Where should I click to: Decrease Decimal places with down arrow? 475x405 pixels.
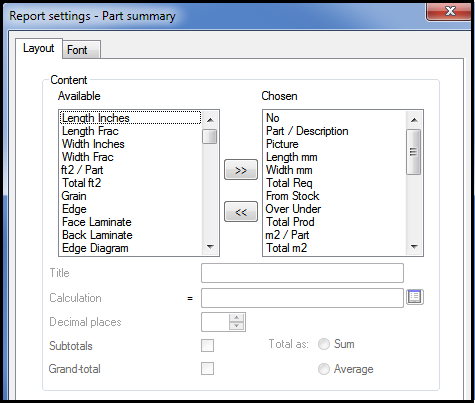[237, 326]
